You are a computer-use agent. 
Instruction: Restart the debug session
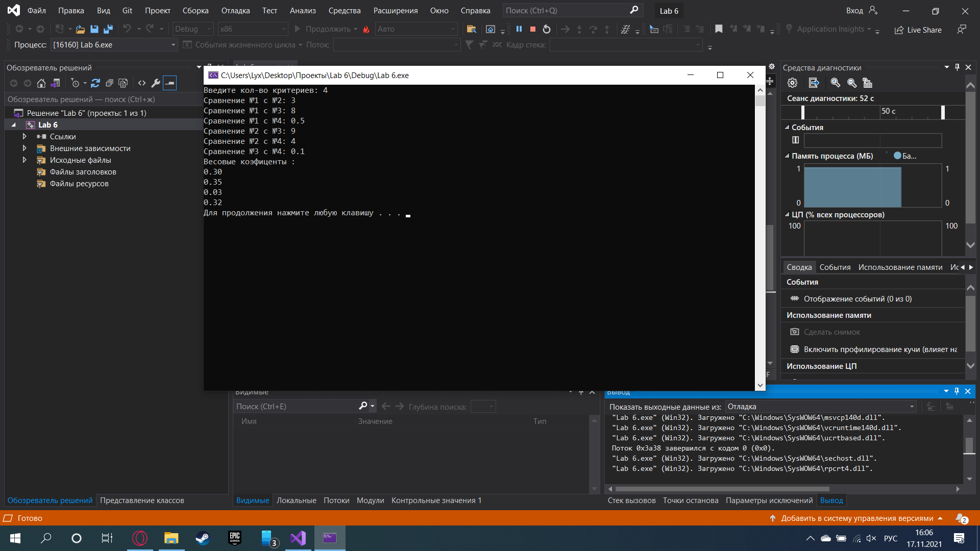click(x=547, y=29)
